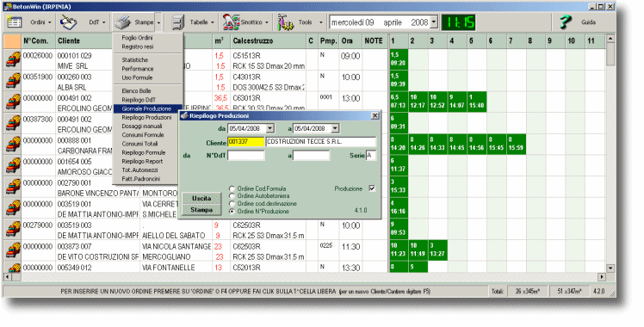Choose Registro resi menu entry
Viewport: 644px width, 327px height.
point(137,46)
